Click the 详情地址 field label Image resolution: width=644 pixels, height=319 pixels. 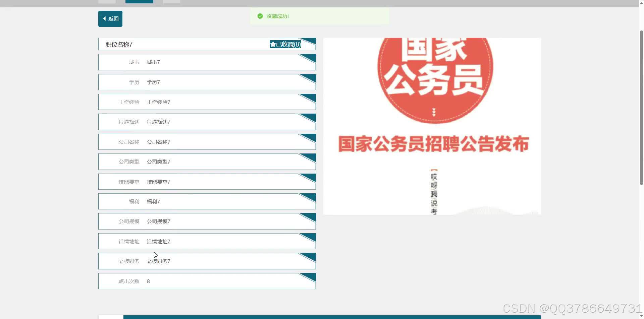click(129, 241)
